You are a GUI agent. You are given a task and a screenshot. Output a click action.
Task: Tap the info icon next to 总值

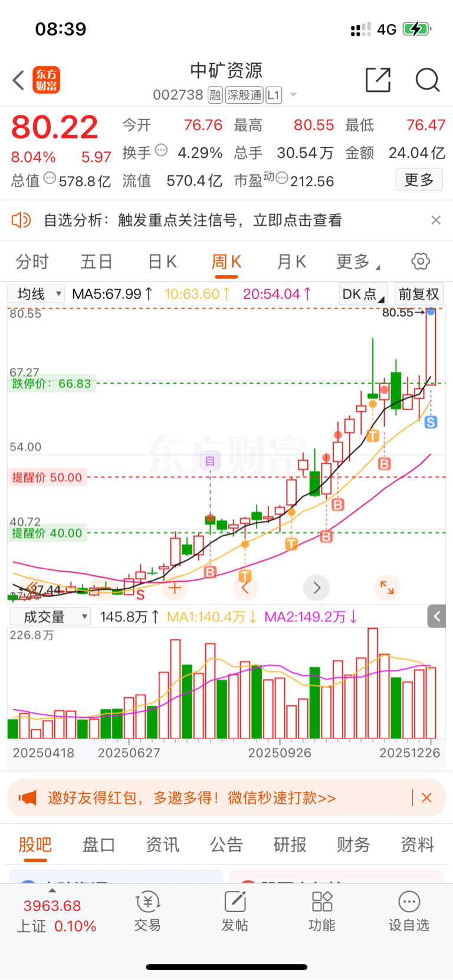pyautogui.click(x=50, y=177)
